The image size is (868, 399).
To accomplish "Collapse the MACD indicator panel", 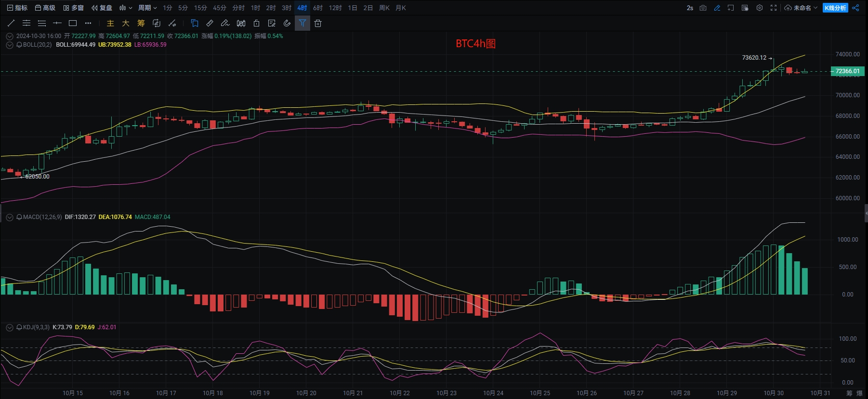I will coord(9,217).
